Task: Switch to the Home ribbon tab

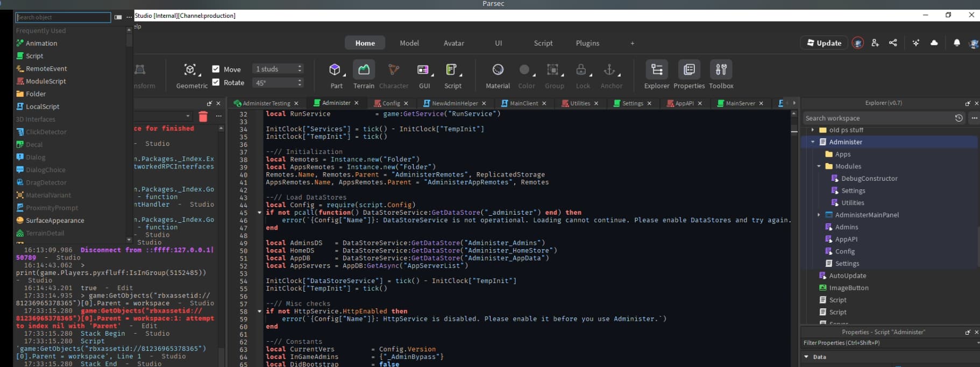Action: pyautogui.click(x=365, y=43)
